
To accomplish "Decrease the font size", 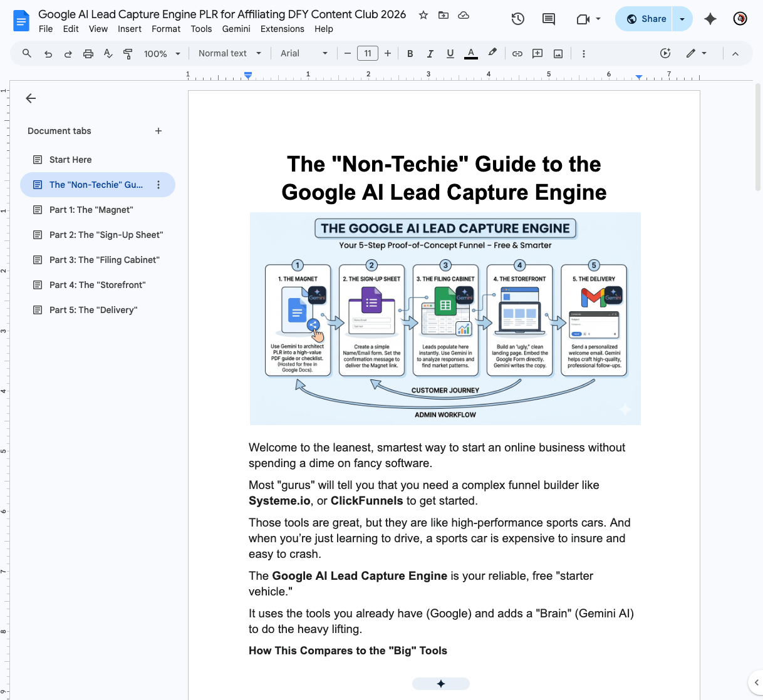I will pos(348,54).
